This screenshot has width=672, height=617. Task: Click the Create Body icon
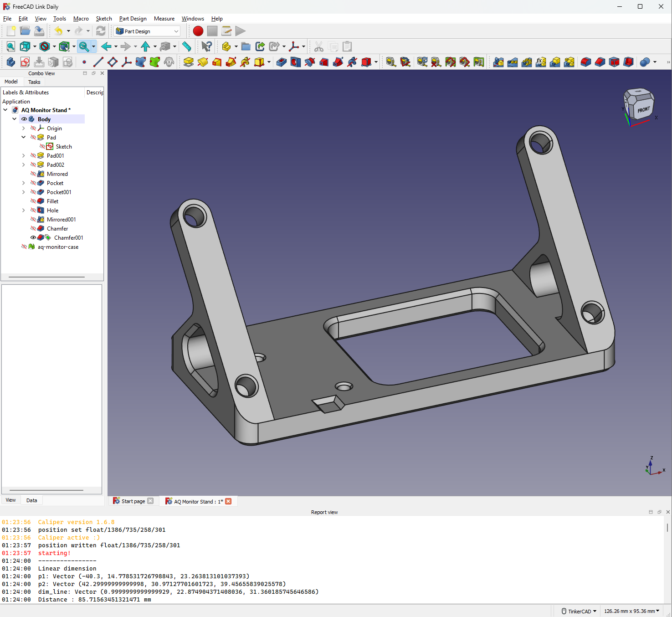(10, 62)
